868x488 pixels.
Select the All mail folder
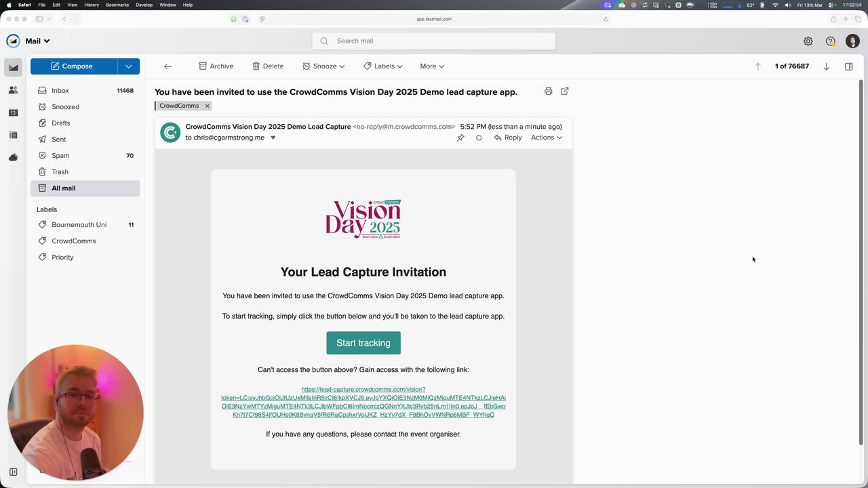85,188
